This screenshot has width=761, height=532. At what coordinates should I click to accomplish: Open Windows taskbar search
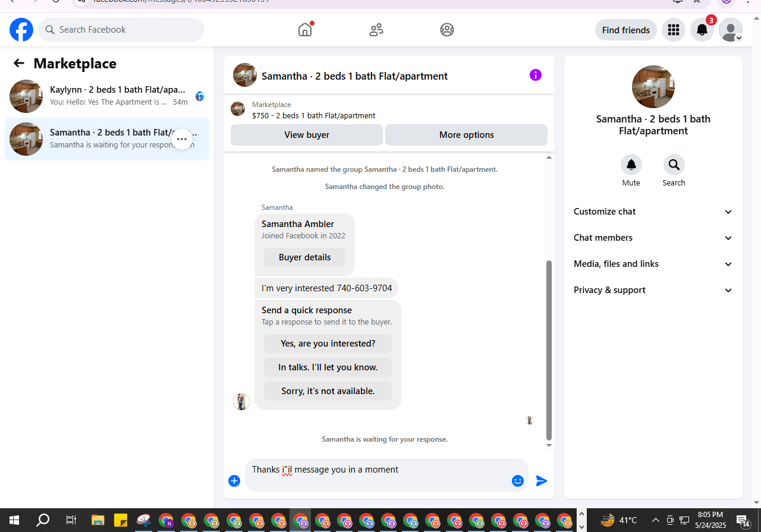point(43,521)
